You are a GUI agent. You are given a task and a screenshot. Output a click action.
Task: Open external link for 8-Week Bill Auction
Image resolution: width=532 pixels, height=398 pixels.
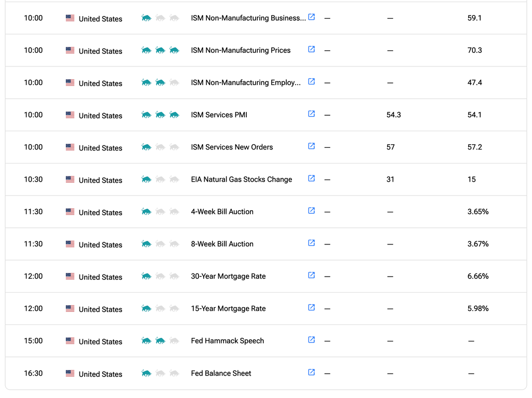click(312, 243)
